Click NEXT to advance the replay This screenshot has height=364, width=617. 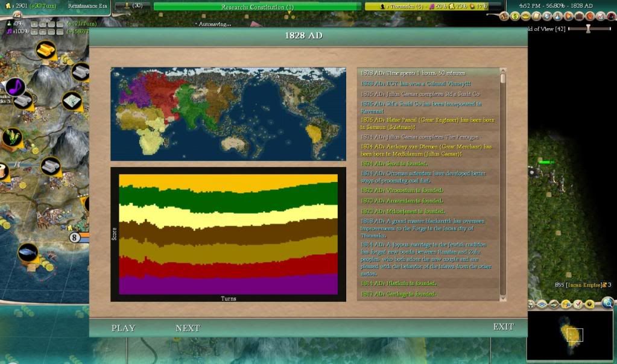pyautogui.click(x=188, y=328)
